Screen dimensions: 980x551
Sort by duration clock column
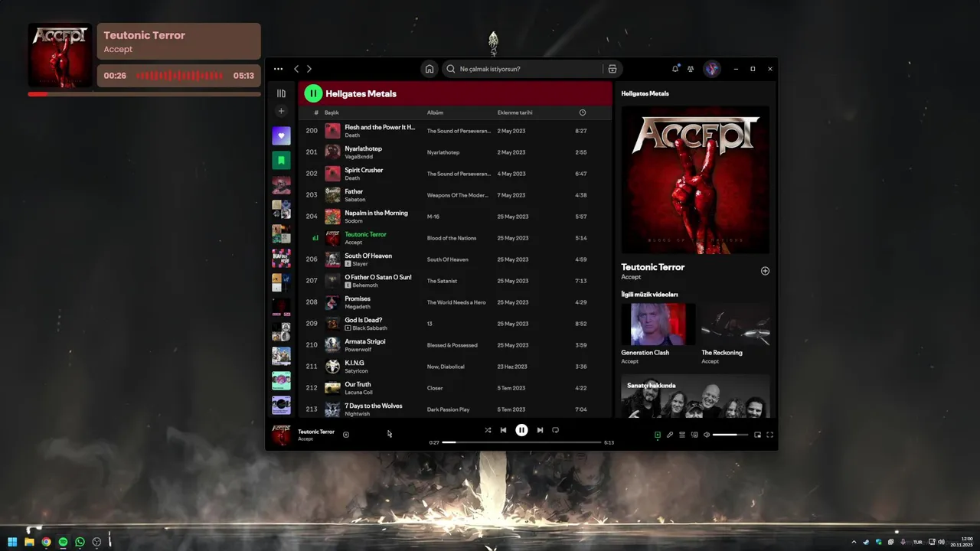tap(582, 112)
